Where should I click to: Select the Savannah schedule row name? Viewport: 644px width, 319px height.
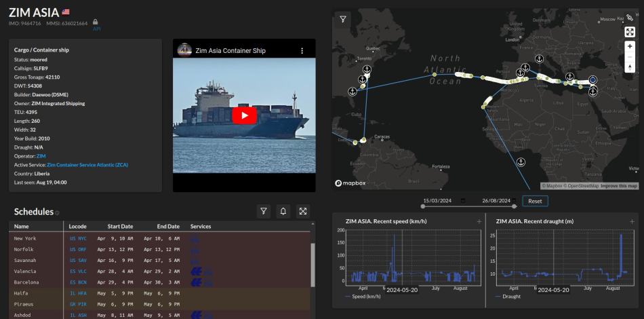point(25,260)
